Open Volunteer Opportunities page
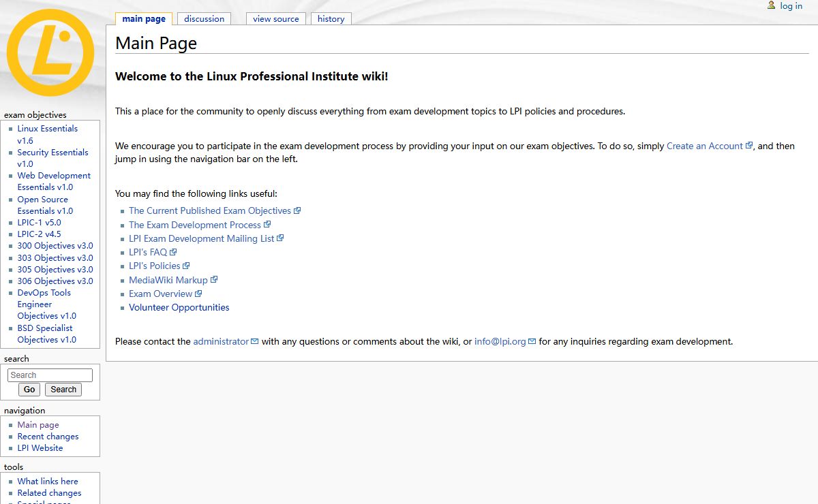818x504 pixels. point(179,307)
